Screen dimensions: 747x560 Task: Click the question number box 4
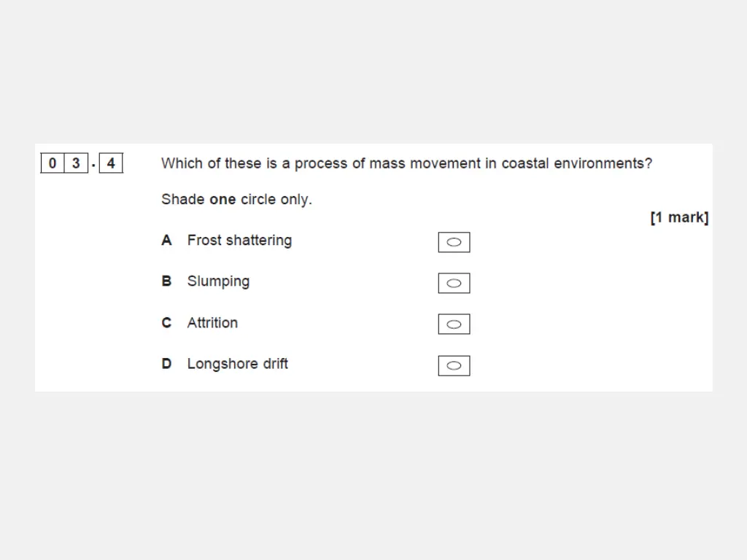[x=111, y=163]
